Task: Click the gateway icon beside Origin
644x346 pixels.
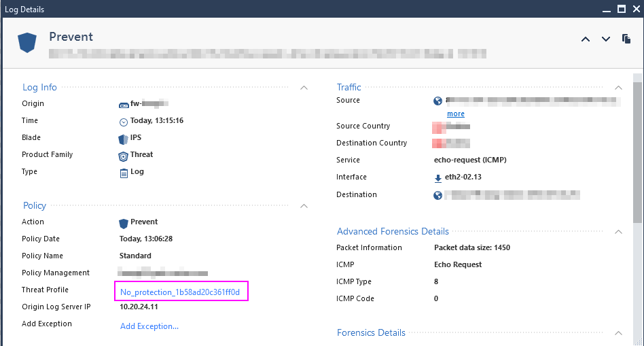Action: tap(124, 105)
